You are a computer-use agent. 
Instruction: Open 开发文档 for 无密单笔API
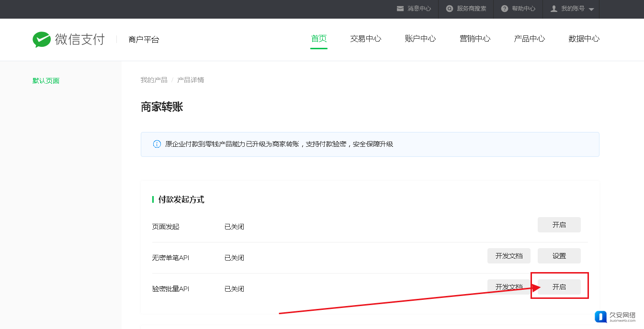(x=509, y=256)
